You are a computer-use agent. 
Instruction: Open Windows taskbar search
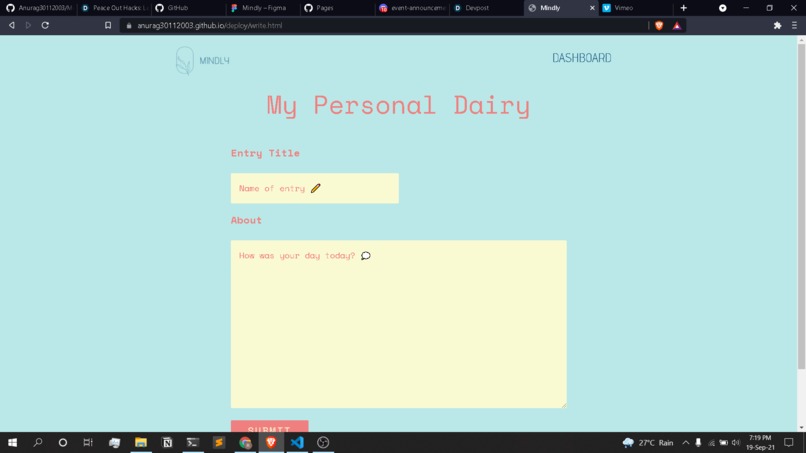[x=38, y=442]
